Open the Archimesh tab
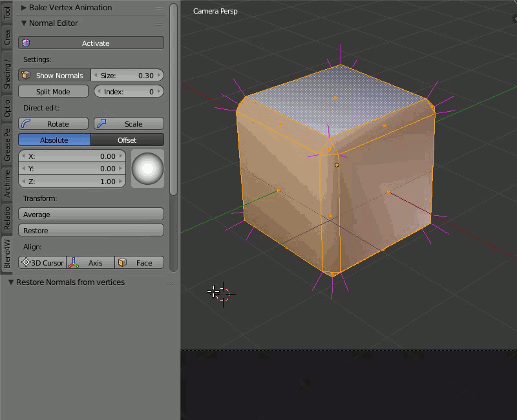Image resolution: width=517 pixels, height=420 pixels. 7,184
